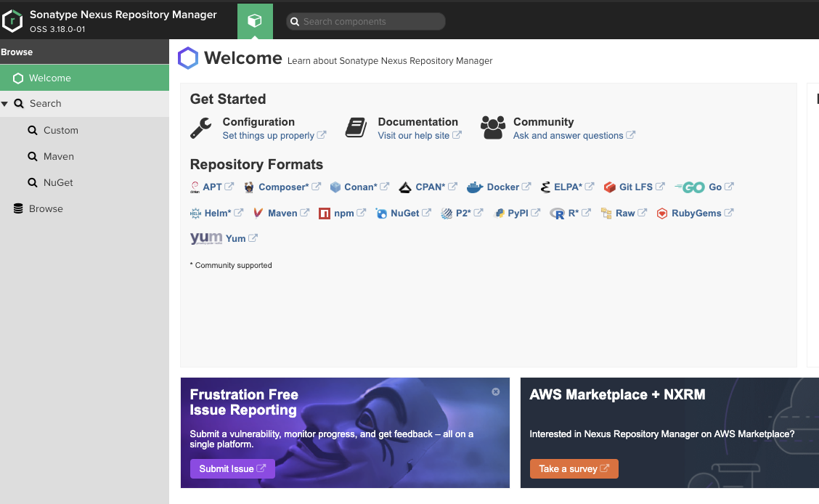Click the CPAN triangle logo icon

tap(405, 187)
